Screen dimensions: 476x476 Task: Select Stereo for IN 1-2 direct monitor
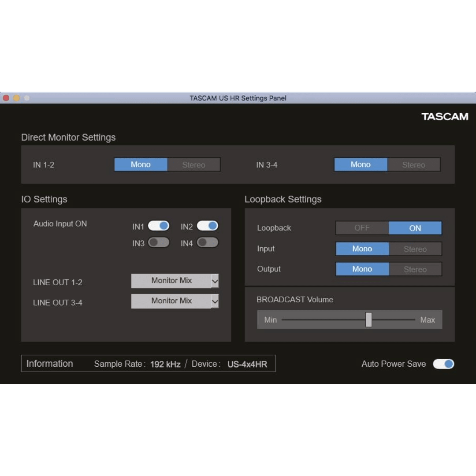point(193,164)
